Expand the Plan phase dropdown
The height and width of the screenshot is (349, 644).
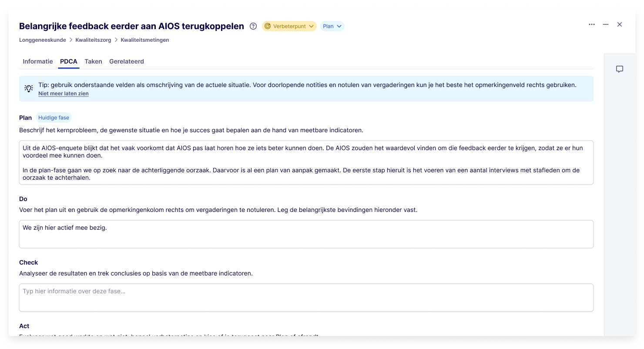pyautogui.click(x=332, y=26)
